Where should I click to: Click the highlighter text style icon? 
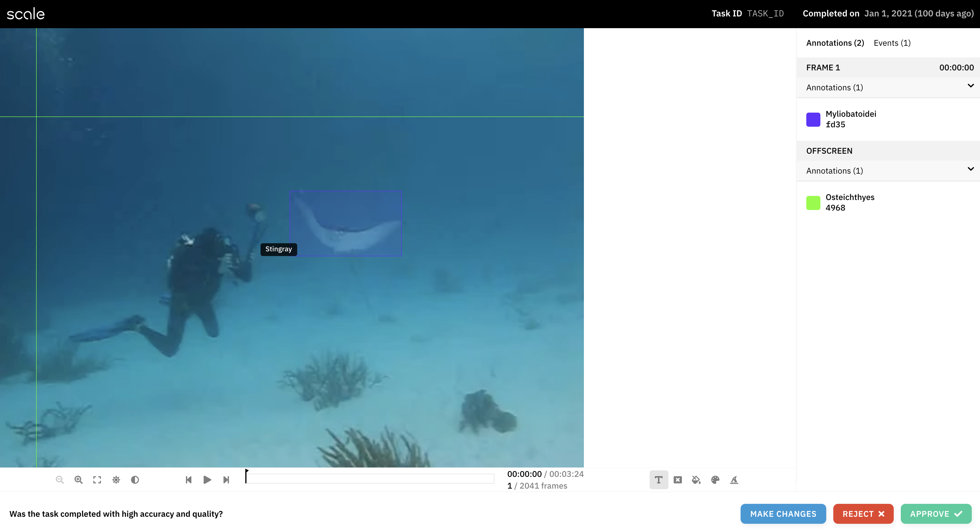[x=734, y=480]
